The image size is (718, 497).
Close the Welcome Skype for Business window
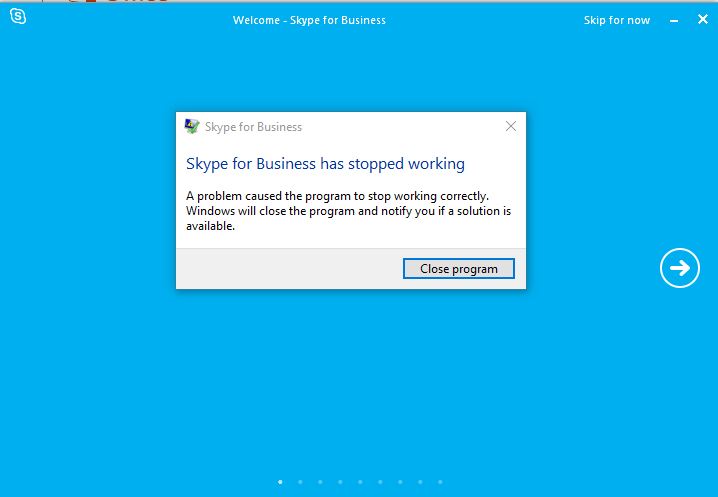[x=702, y=19]
